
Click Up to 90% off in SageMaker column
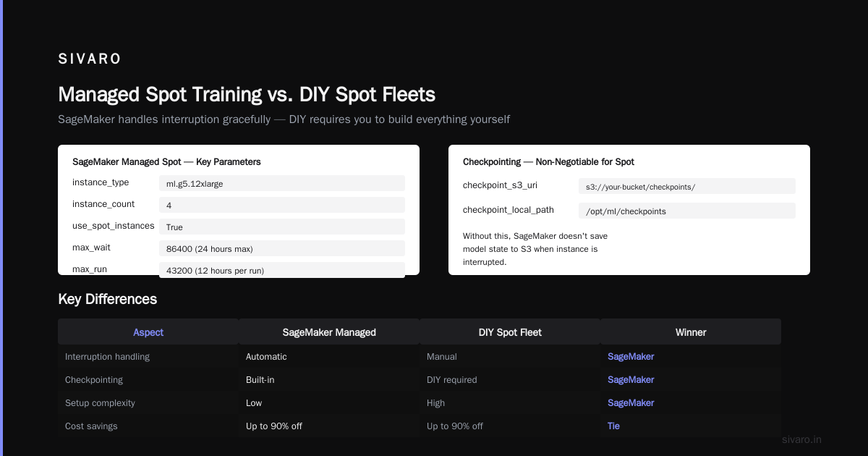274,426
